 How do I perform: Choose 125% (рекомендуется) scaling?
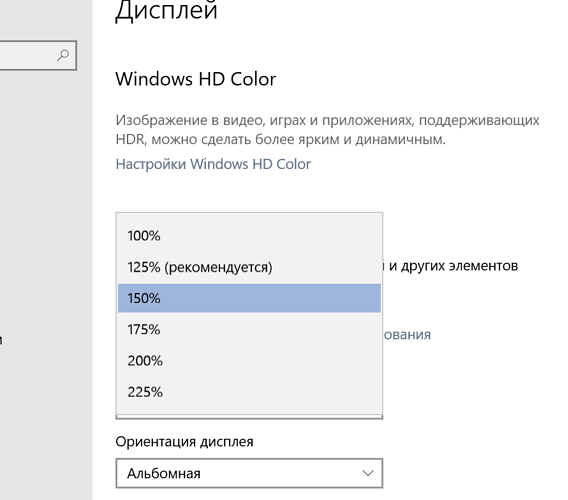point(249,267)
